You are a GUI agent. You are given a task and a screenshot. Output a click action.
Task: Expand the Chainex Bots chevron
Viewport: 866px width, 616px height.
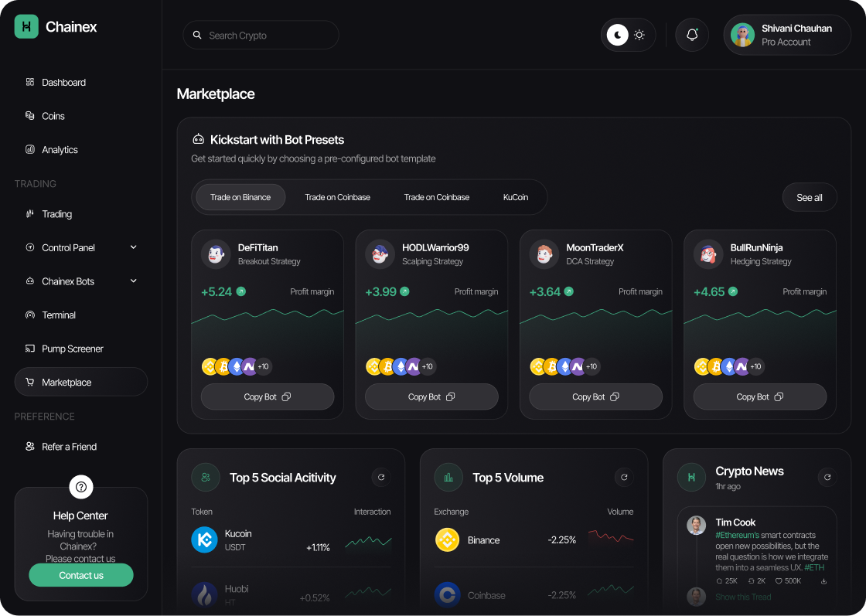[x=133, y=281]
